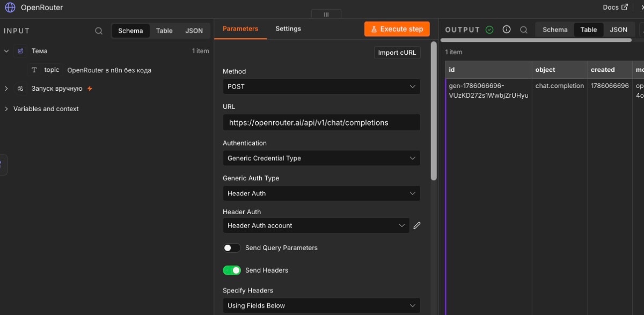Click the Execute step button
Screen dimensions: 644x315
(397, 29)
